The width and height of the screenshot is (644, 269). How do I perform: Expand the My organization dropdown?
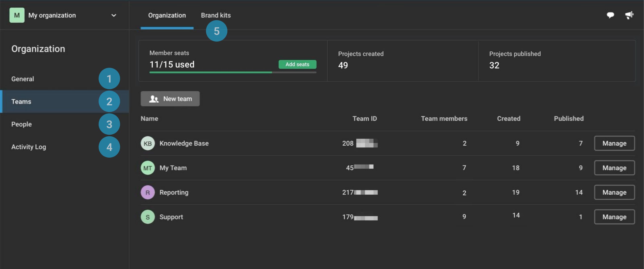(x=114, y=15)
